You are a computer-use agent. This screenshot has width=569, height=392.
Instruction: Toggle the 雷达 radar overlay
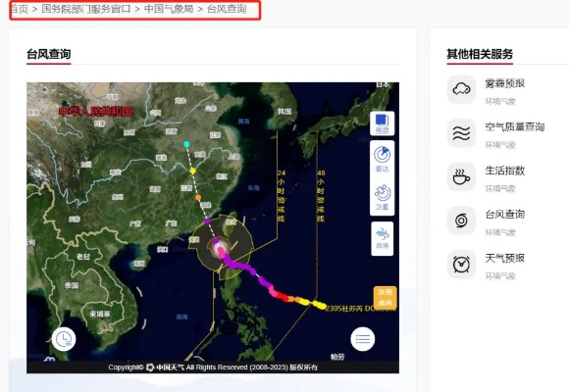tap(382, 159)
